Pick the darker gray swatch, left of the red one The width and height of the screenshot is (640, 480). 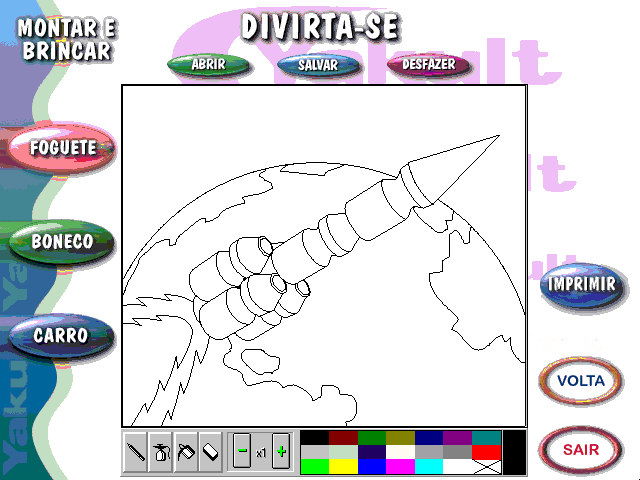[x=458, y=452]
